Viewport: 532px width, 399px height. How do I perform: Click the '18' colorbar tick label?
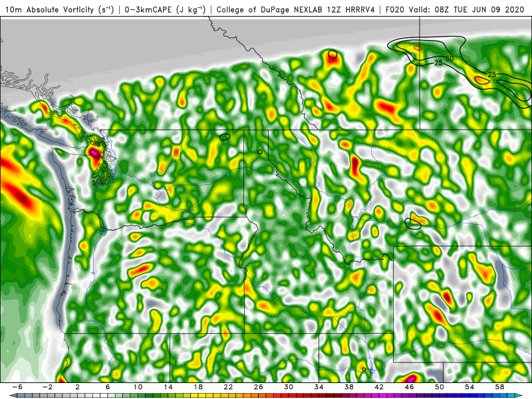(x=198, y=387)
